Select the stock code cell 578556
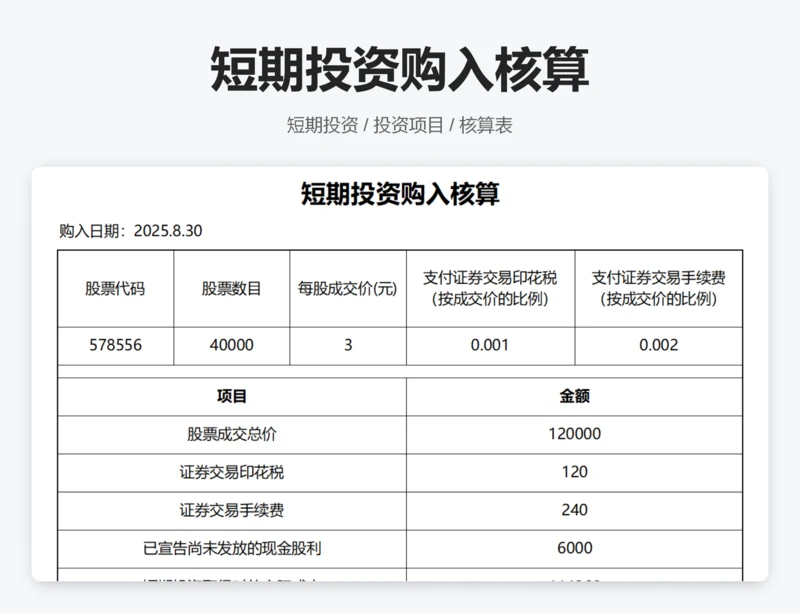800x613 pixels. [x=115, y=346]
